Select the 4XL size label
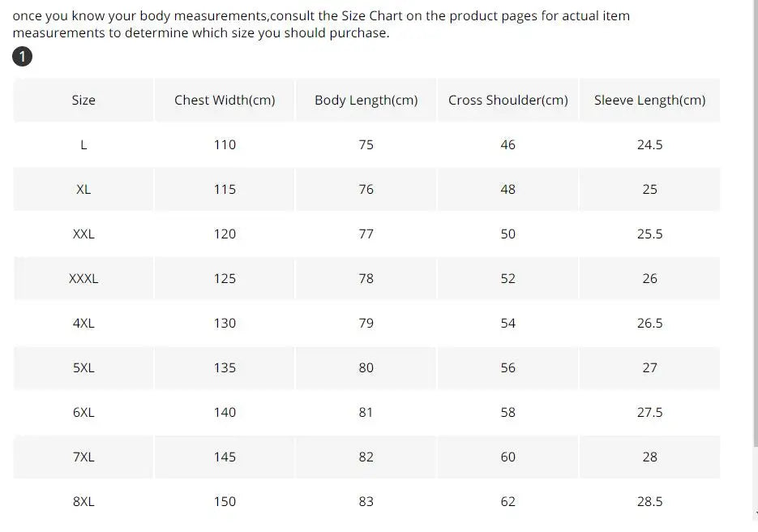The image size is (758, 532). [x=84, y=324]
